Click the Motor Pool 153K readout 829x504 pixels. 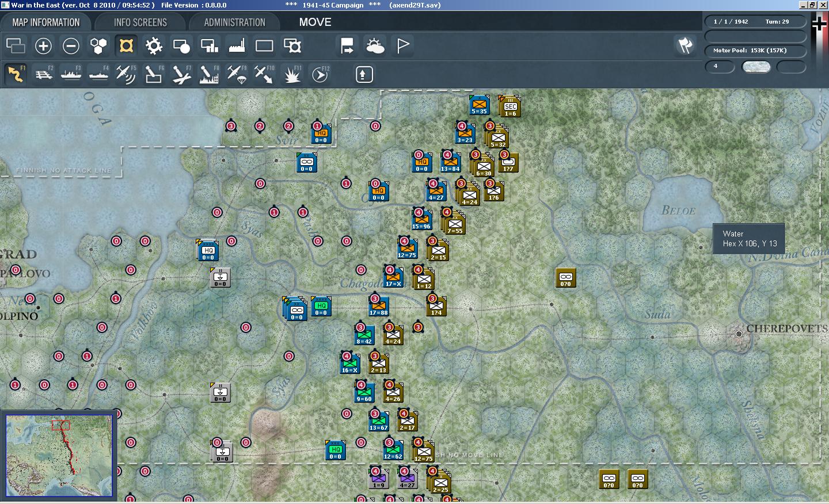[755, 51]
